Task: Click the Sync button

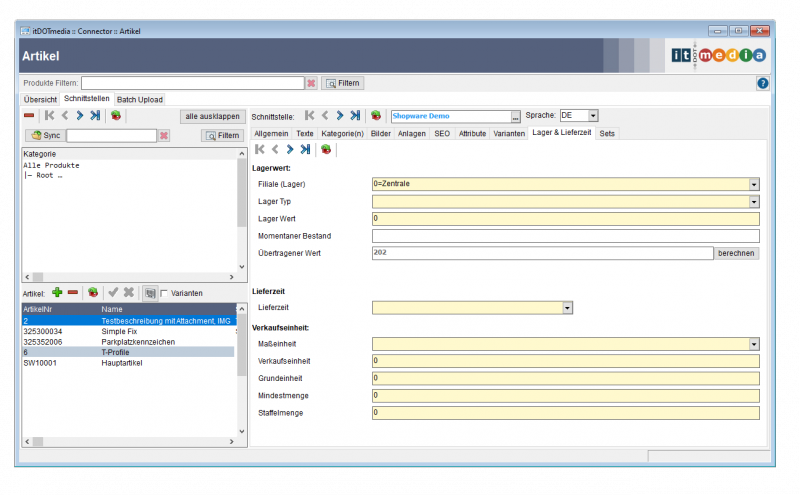Action: click(44, 135)
